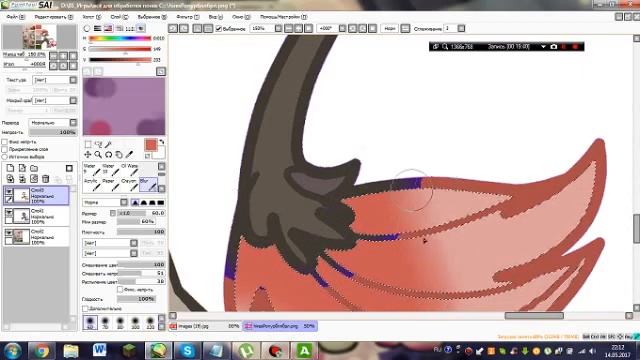Switch to images (39).jpg document tab
640x360 pixels.
tap(205, 326)
